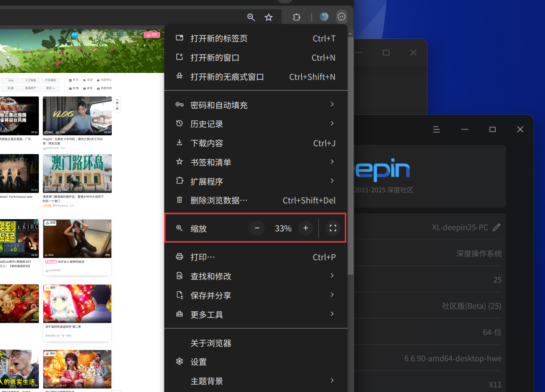Viewport: 545px width, 392px height.
Task: Expand the 扩展程序 submenu
Action: click(256, 181)
